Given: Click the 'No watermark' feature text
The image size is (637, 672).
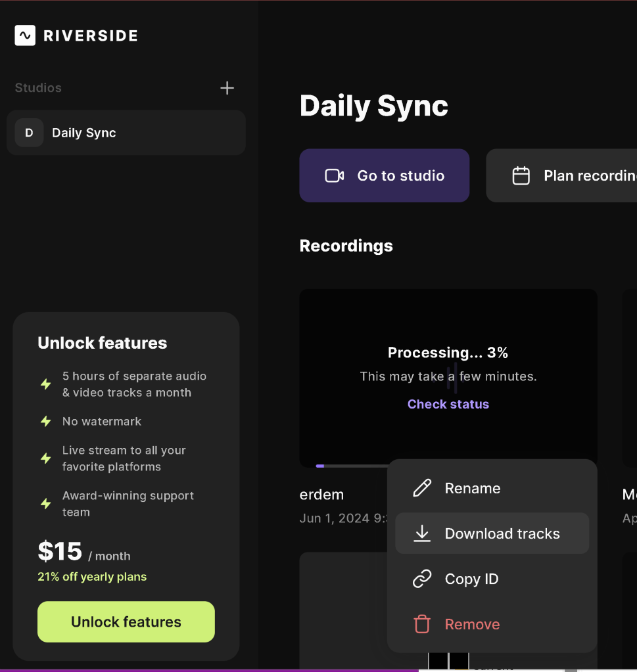Looking at the screenshot, I should pos(102,422).
